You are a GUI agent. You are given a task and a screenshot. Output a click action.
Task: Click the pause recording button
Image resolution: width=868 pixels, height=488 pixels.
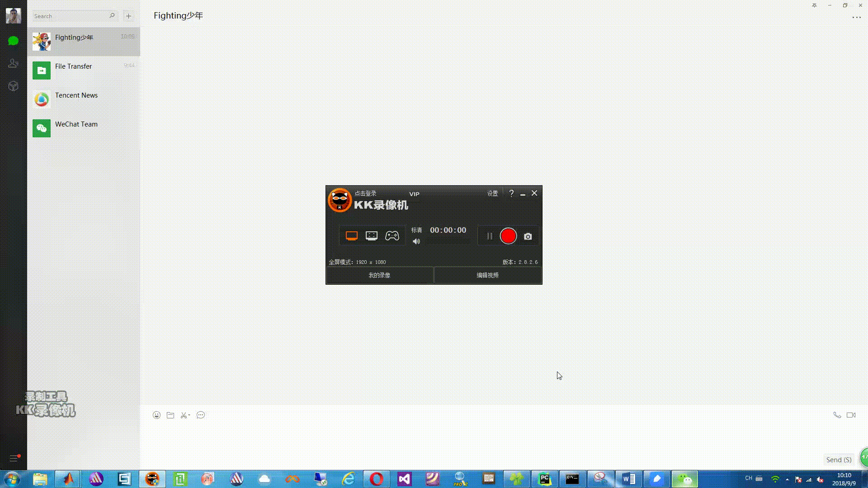(490, 236)
